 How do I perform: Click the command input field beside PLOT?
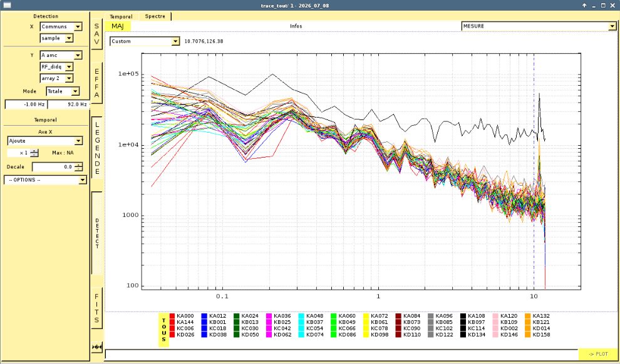[342, 354]
